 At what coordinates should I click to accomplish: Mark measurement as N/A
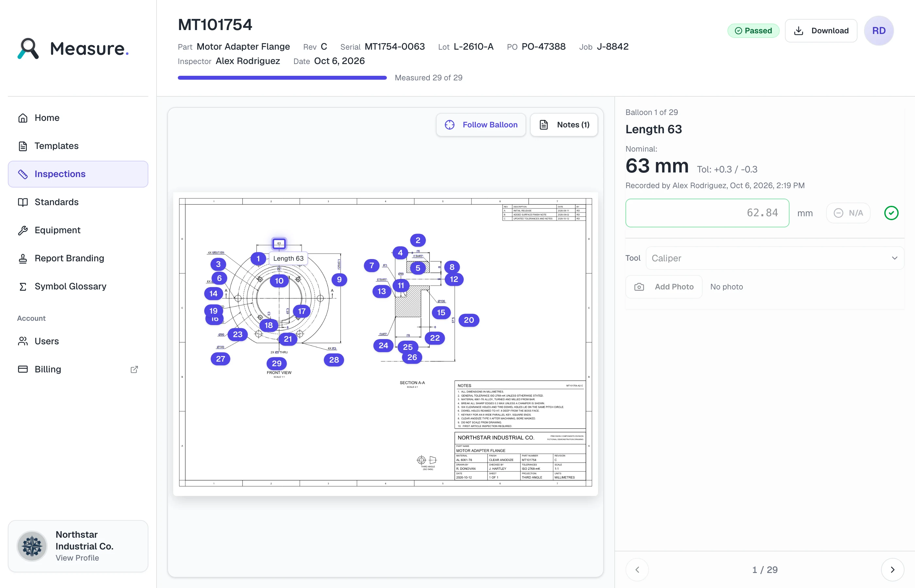[x=848, y=213]
